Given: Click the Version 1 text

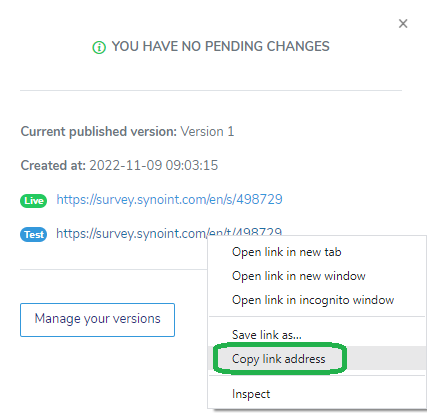Looking at the screenshot, I should [207, 132].
